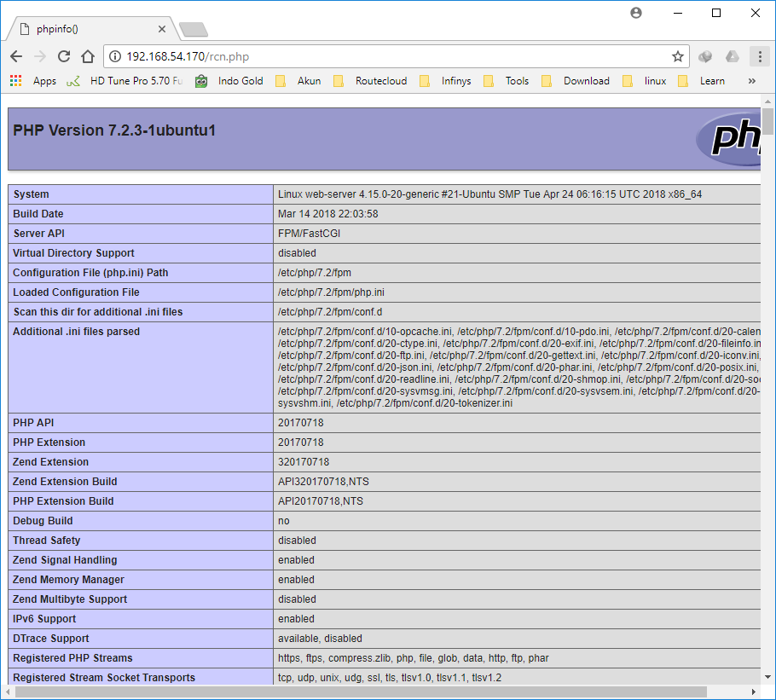The width and height of the screenshot is (776, 700).
Task: Click the horizontal scroll left arrow
Action: pyautogui.click(x=8, y=691)
